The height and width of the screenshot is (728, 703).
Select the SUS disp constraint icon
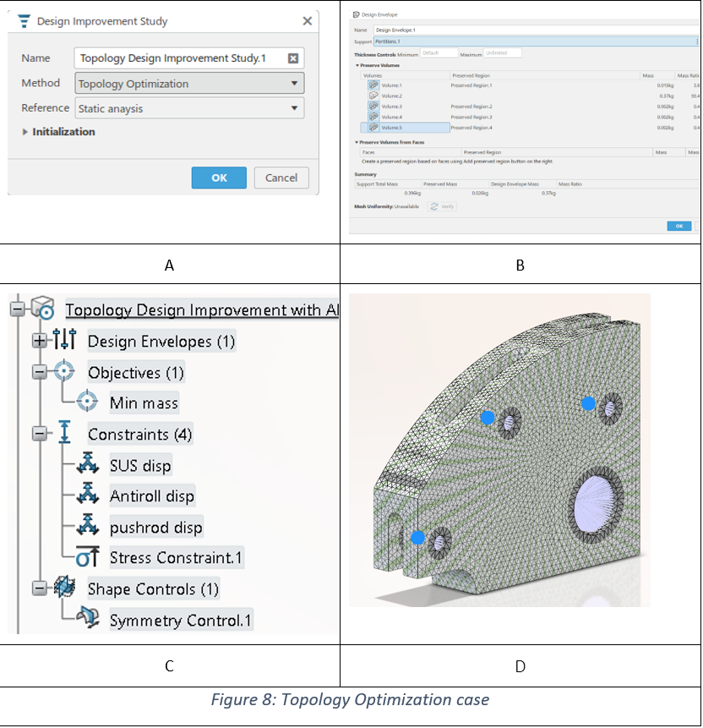tap(88, 464)
